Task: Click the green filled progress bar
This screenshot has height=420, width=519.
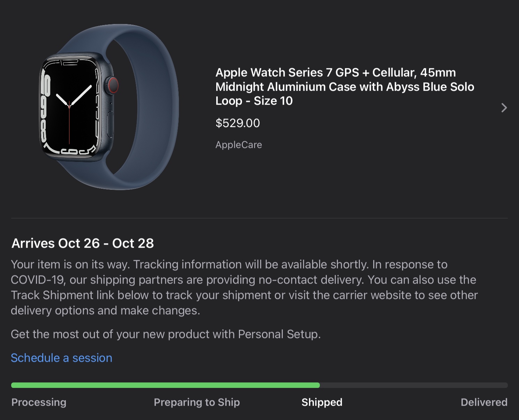Action: pyautogui.click(x=165, y=385)
